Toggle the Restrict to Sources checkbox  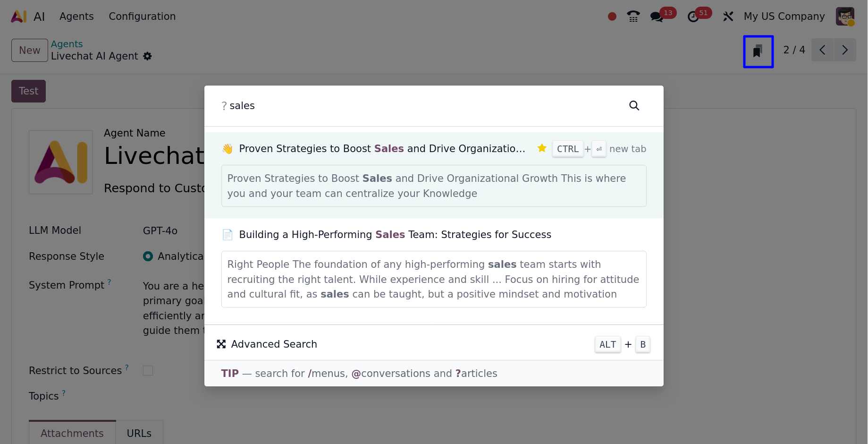click(148, 371)
